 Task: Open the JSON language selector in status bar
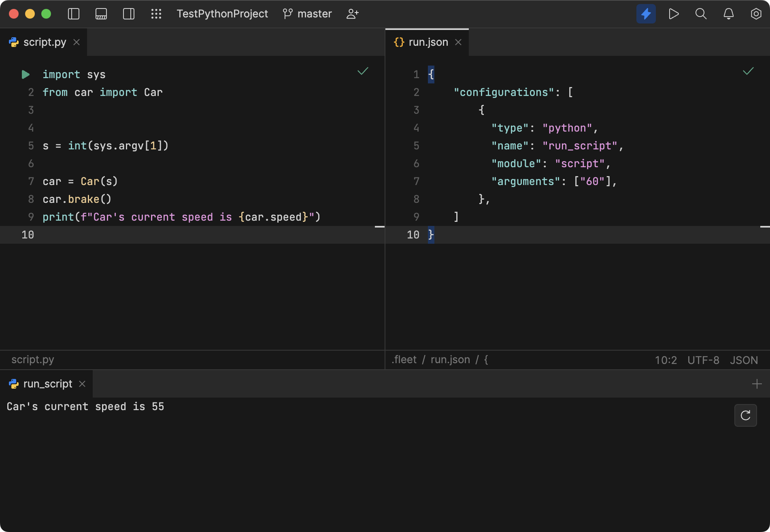pos(744,360)
